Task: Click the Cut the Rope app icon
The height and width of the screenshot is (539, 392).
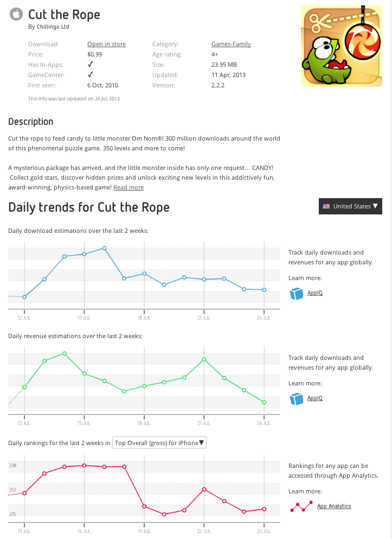Action: coord(341,46)
